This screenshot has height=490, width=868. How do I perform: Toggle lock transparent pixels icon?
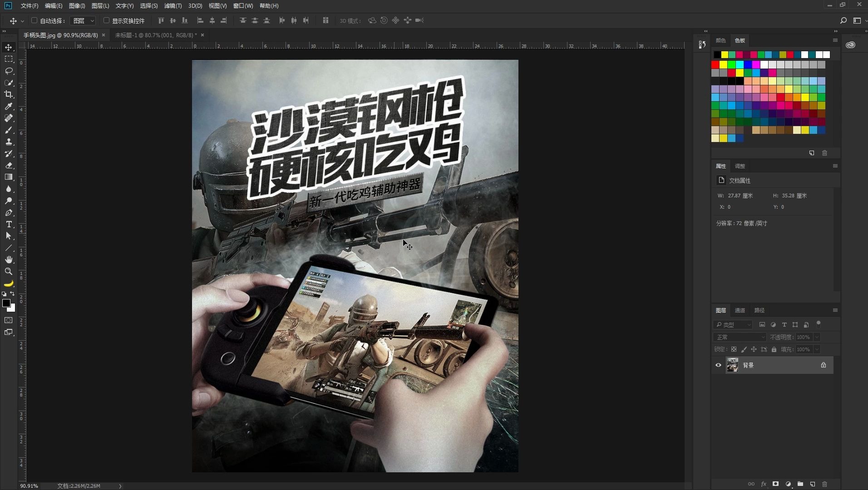734,349
